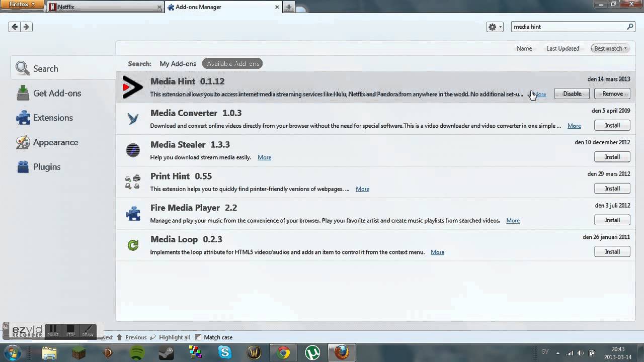
Task: Open Spotify from the taskbar
Action: [137, 353]
